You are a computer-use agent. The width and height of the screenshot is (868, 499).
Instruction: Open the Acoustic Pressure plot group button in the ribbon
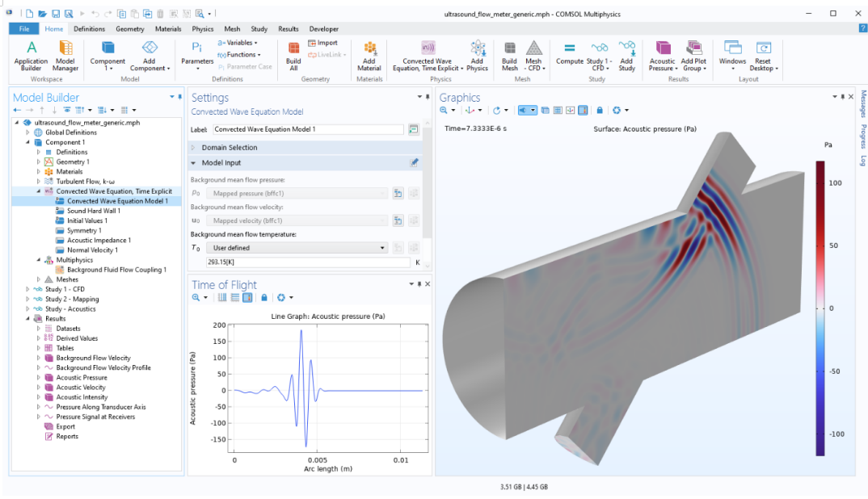tap(663, 56)
